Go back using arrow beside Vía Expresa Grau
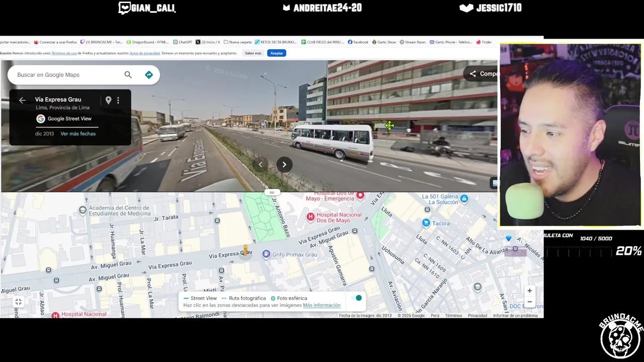Image resolution: width=644 pixels, height=362 pixels. coord(22,100)
